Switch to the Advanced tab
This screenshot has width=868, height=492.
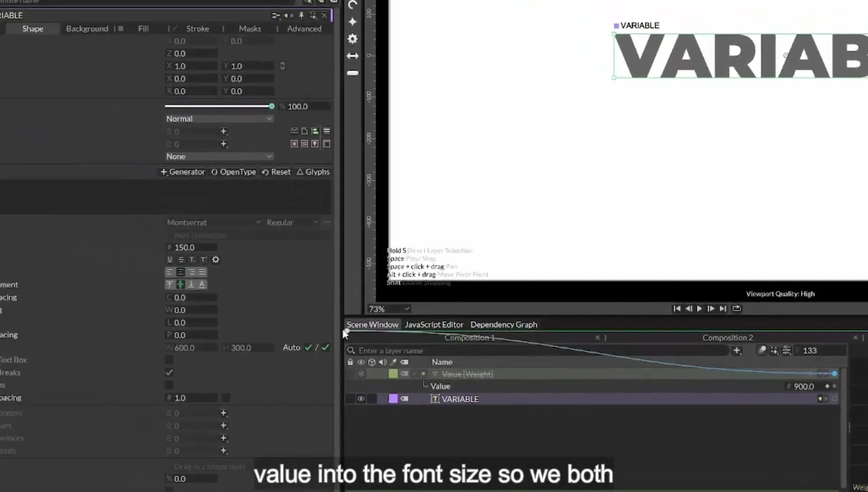pos(304,28)
